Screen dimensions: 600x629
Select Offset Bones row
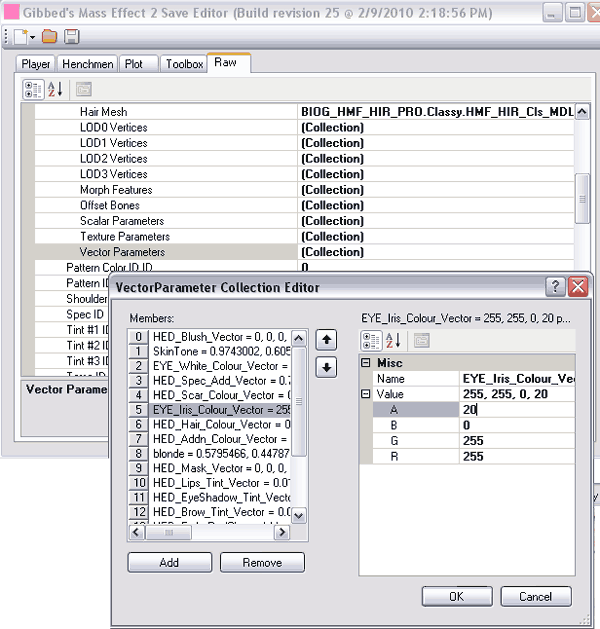click(x=304, y=205)
